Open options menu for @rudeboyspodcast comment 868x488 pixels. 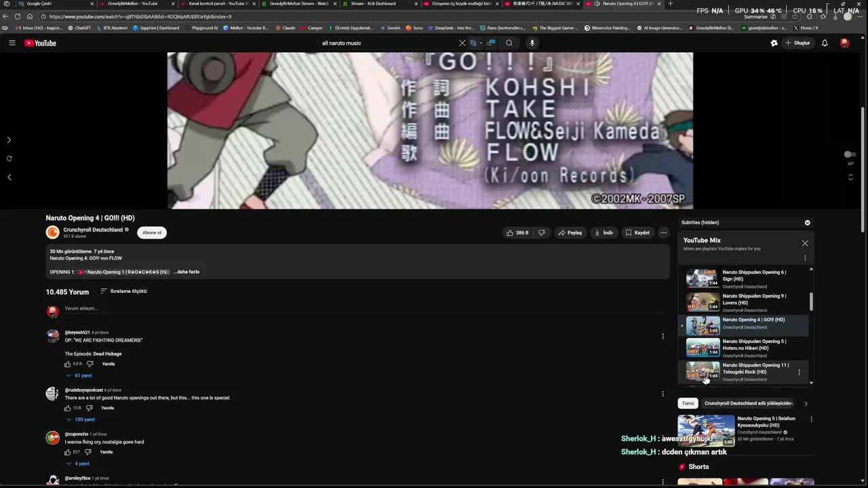pos(663,394)
